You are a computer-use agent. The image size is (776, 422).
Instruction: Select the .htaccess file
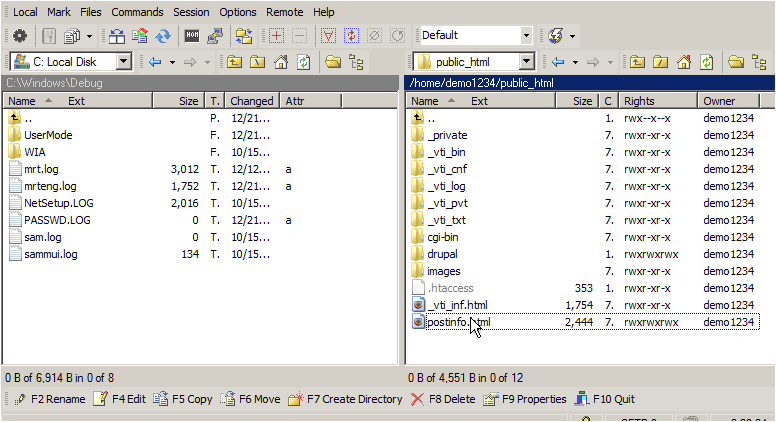(x=450, y=288)
